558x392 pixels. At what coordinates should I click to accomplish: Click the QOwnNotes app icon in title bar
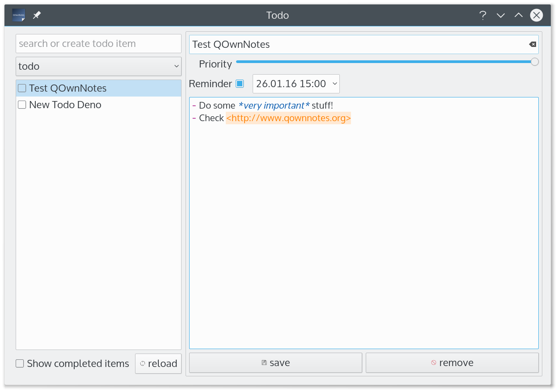pyautogui.click(x=19, y=15)
